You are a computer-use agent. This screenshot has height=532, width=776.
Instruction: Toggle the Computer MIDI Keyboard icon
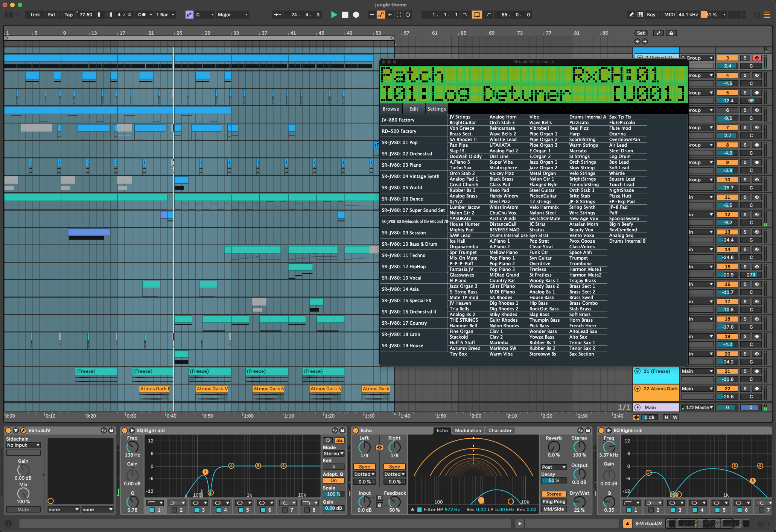pyautogui.click(x=640, y=15)
